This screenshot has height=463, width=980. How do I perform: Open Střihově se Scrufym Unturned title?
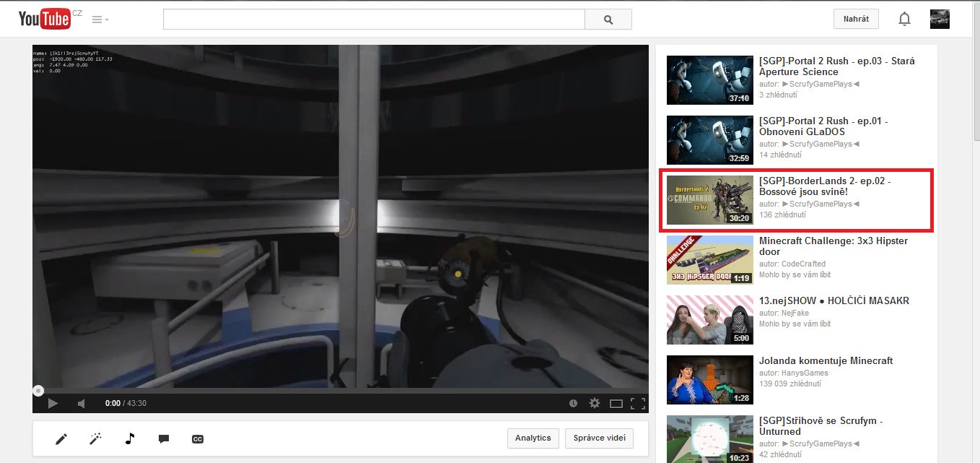[821, 426]
